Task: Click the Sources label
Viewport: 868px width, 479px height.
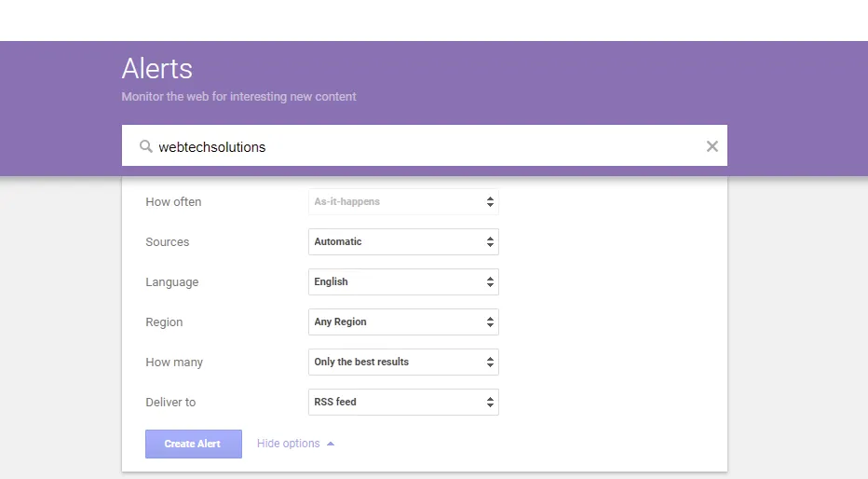Action: [168, 242]
